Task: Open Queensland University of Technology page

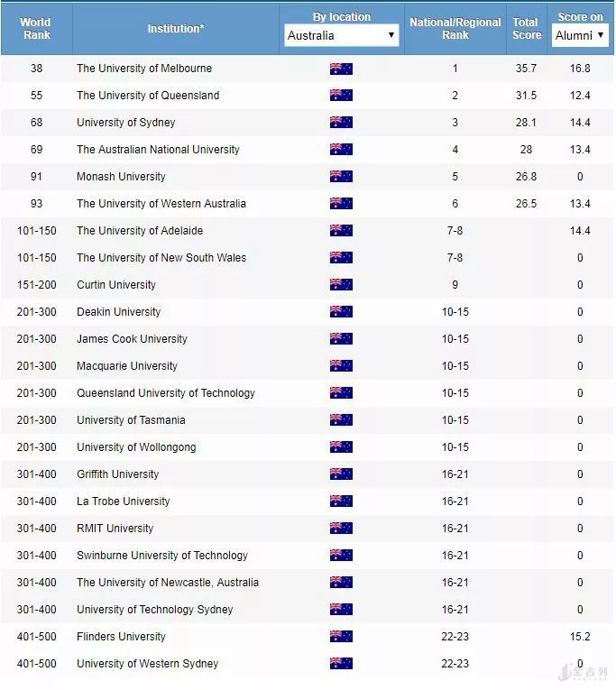Action: click(x=166, y=393)
